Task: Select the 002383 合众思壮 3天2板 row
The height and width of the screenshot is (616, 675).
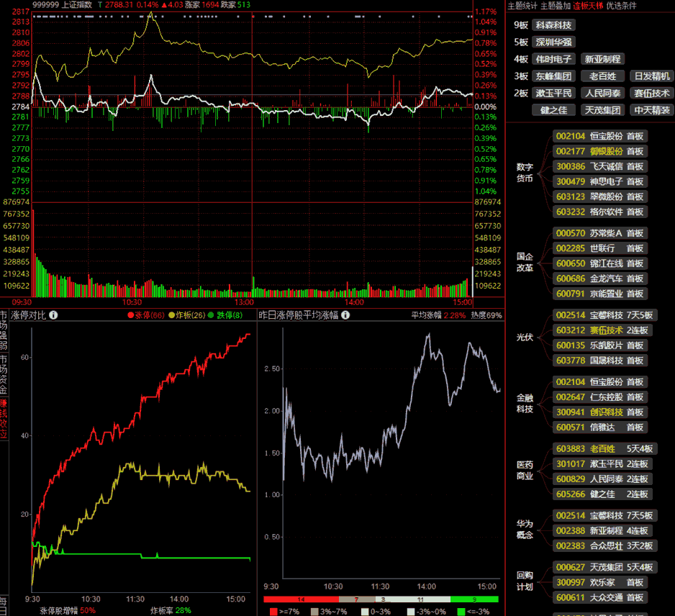Action: click(x=604, y=545)
